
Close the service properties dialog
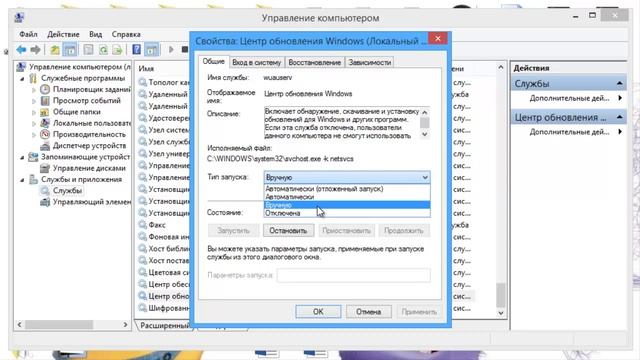pos(438,39)
